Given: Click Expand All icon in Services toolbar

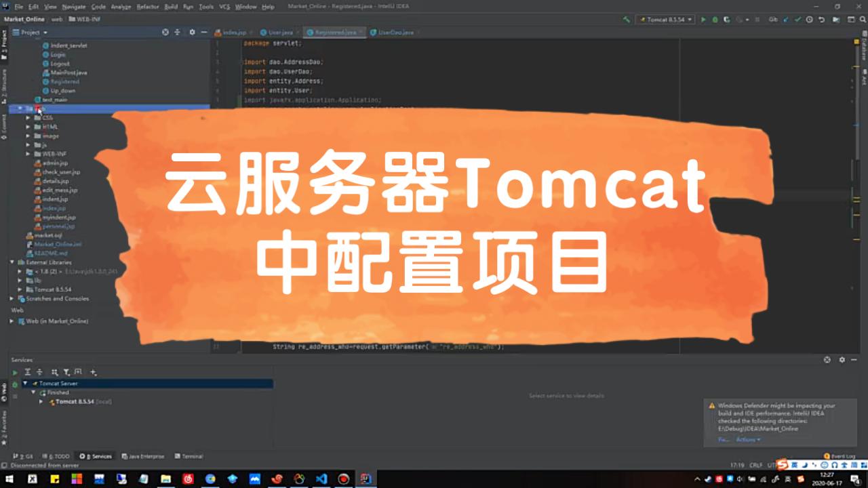Looking at the screenshot, I should coord(28,372).
